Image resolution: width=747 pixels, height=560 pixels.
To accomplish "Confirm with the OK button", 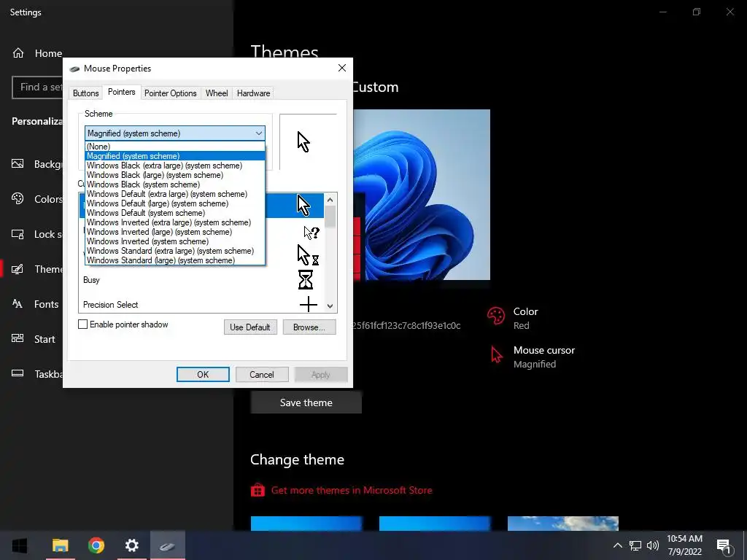I will tap(203, 374).
